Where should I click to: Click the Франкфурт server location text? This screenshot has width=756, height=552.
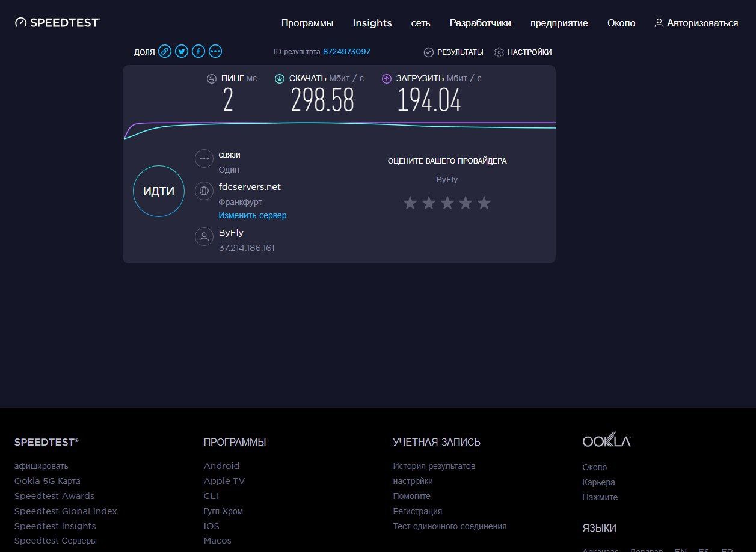point(241,202)
